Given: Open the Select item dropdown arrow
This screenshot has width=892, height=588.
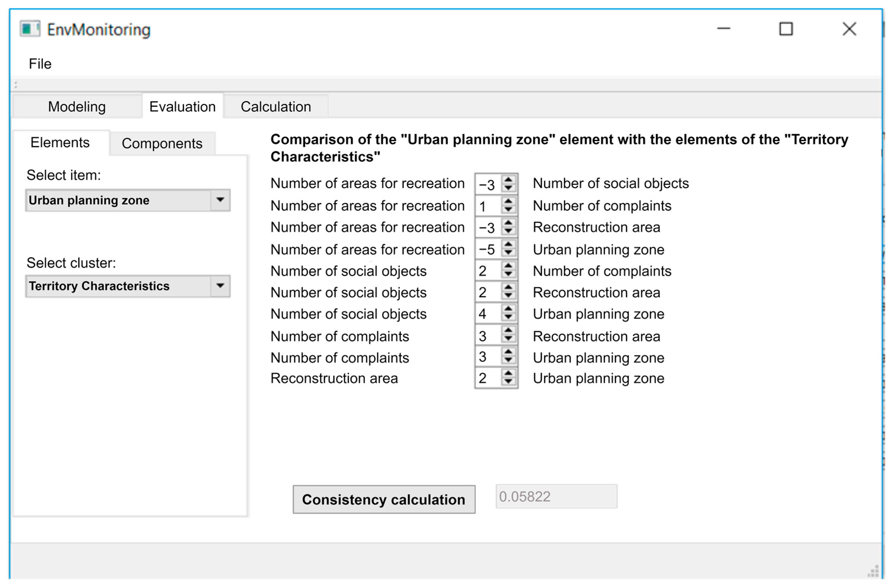Looking at the screenshot, I should (x=220, y=200).
